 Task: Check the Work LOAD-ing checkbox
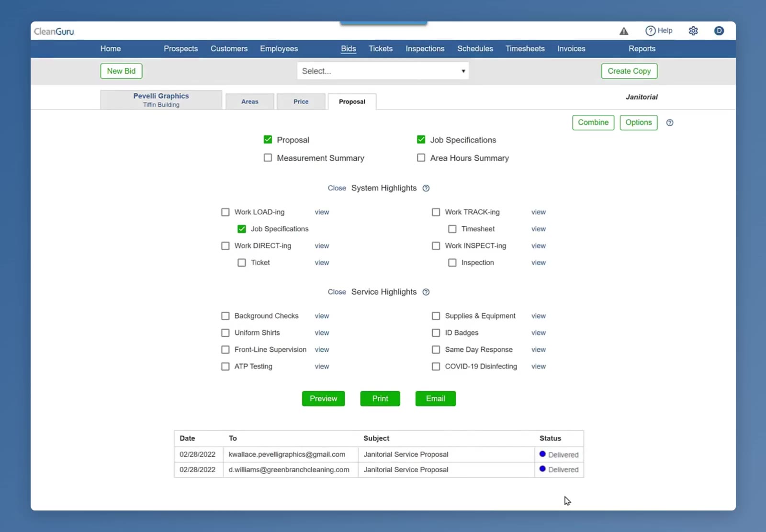pos(225,212)
